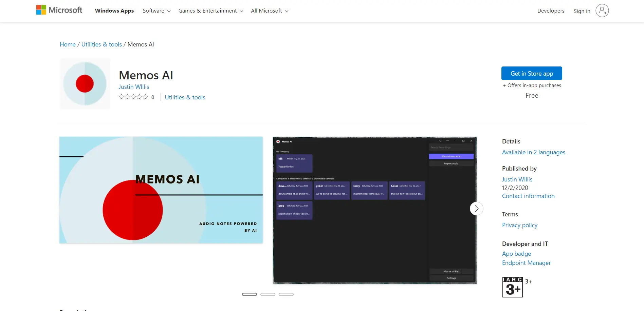
Task: Open Justin WIllis publisher link under the title
Action: tap(134, 87)
